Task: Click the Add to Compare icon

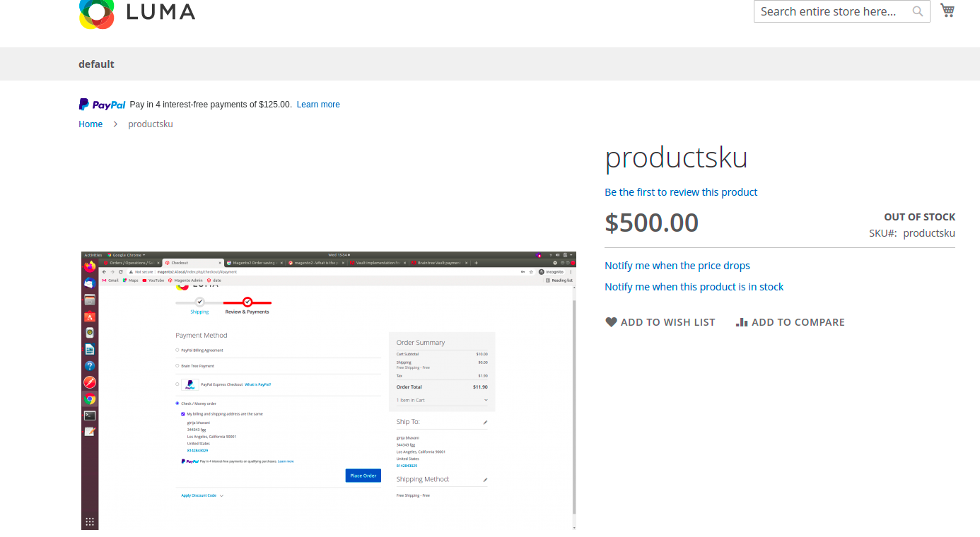Action: click(742, 321)
